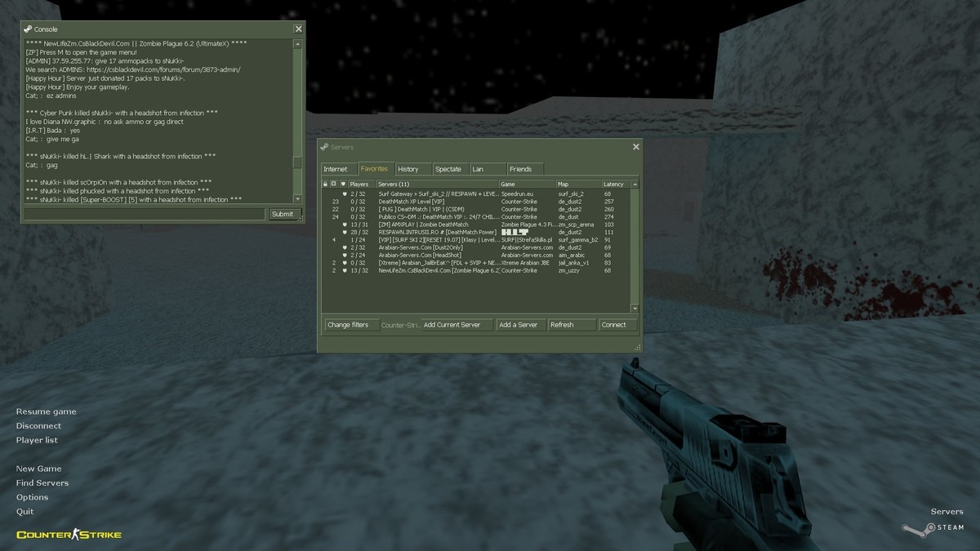Open Options in the main menu

pos(33,497)
